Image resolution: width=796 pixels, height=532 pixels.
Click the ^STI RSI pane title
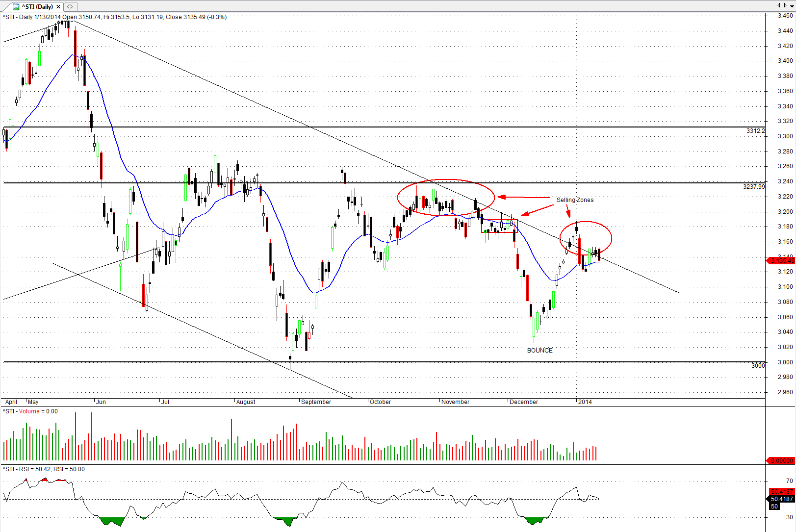[x=43, y=469]
